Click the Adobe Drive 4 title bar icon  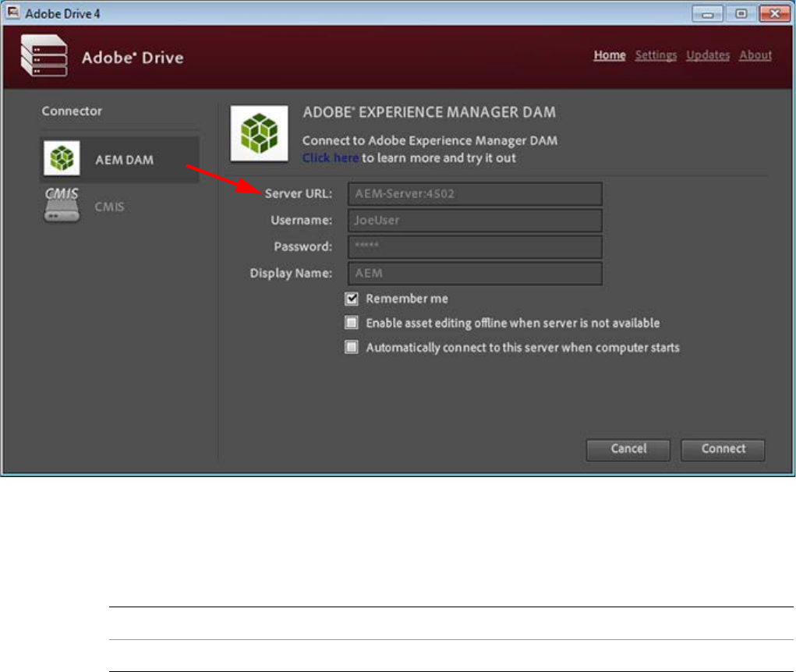pyautogui.click(x=12, y=12)
